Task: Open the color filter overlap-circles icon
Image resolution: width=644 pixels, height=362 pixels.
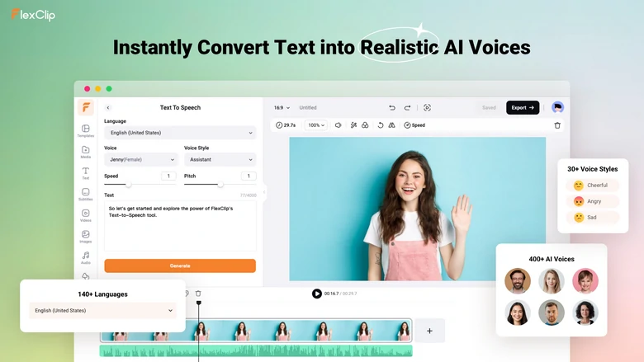Action: pyautogui.click(x=365, y=125)
